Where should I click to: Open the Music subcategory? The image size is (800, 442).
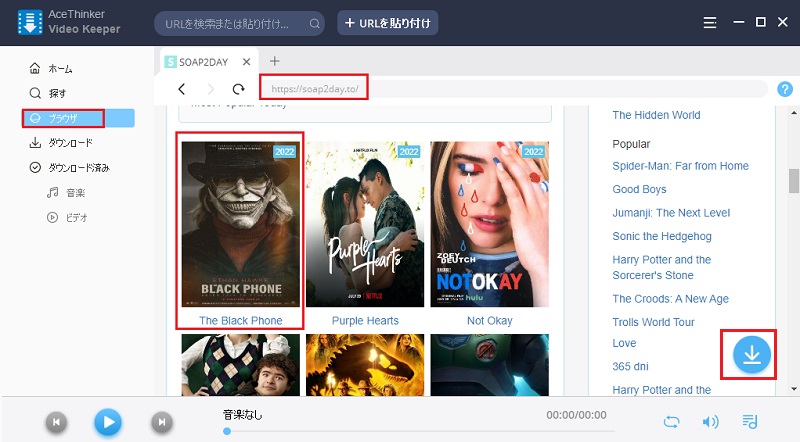66,192
